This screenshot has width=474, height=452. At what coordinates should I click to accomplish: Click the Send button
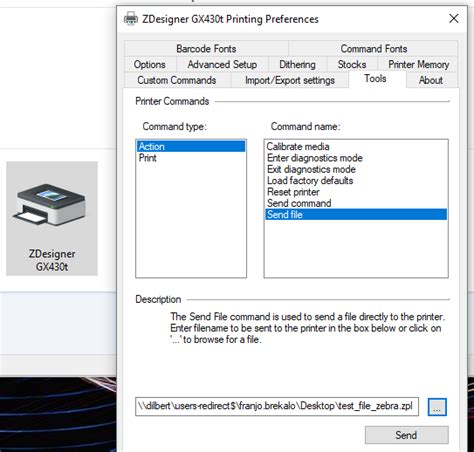click(406, 435)
